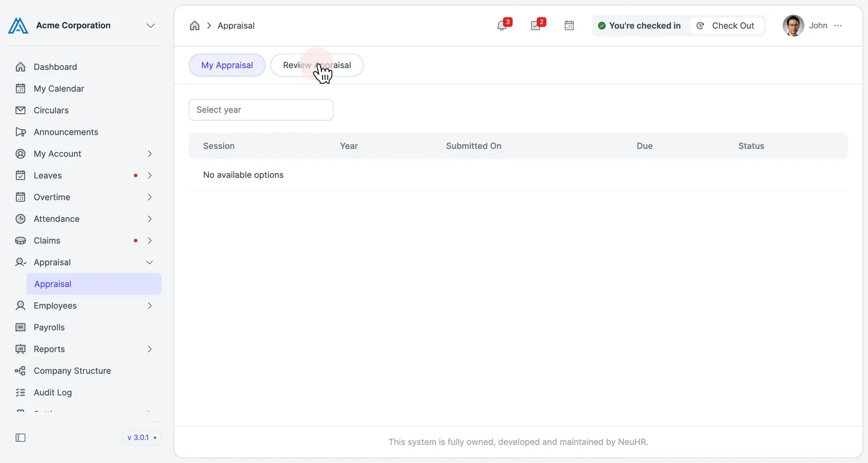Expand the Attendance submenu chevron
868x463 pixels.
pyautogui.click(x=149, y=219)
